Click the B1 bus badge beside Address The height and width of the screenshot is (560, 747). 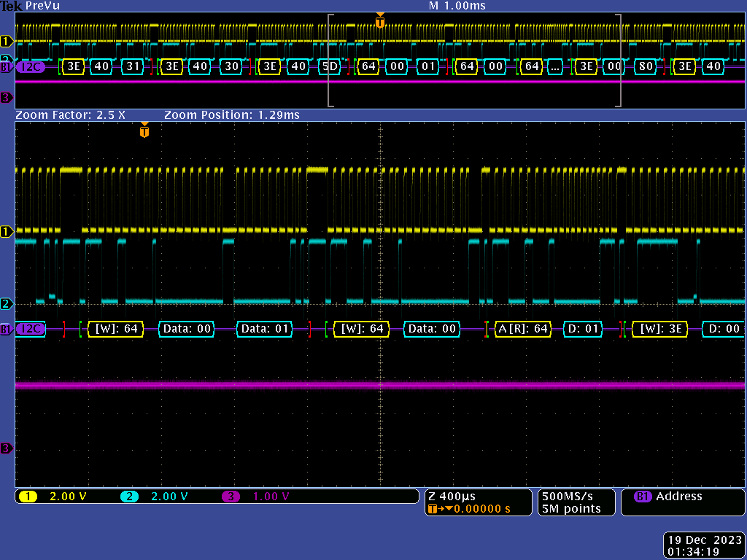[x=643, y=496]
